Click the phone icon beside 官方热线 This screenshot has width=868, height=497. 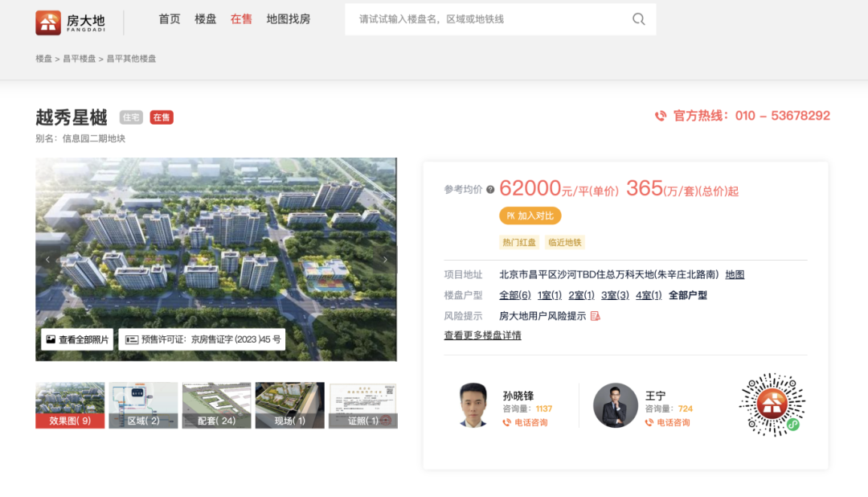[661, 115]
